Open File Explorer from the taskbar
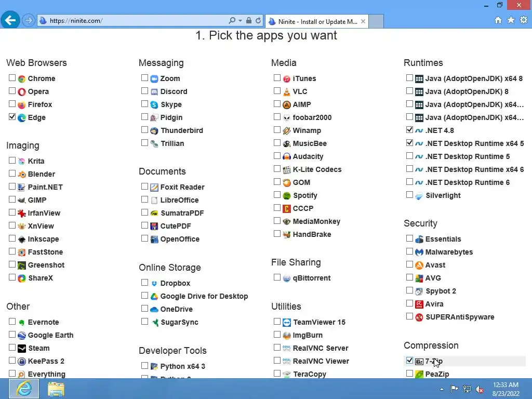This screenshot has width=532, height=399. (56, 389)
